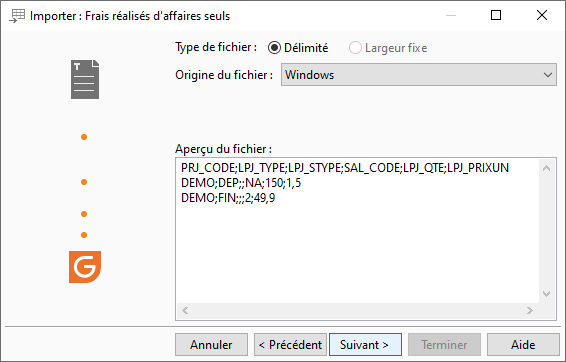Open the Origine du fichier dropdown
This screenshot has height=362, width=566.
point(419,75)
